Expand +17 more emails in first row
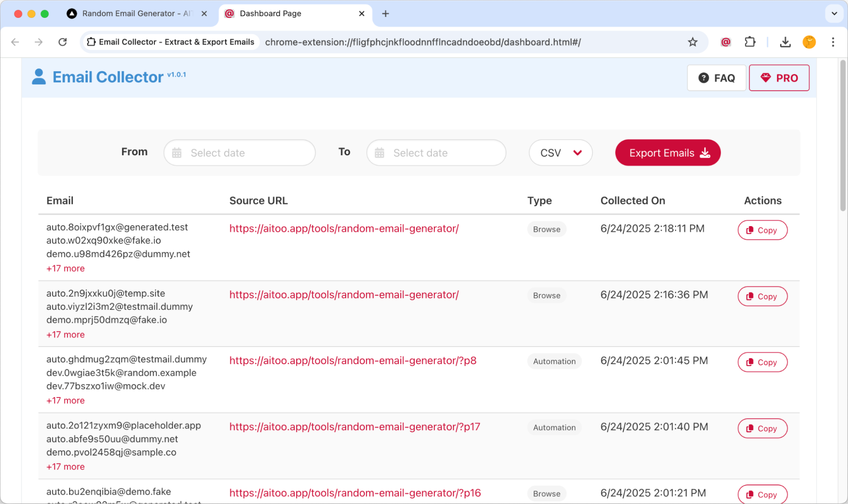 click(65, 269)
